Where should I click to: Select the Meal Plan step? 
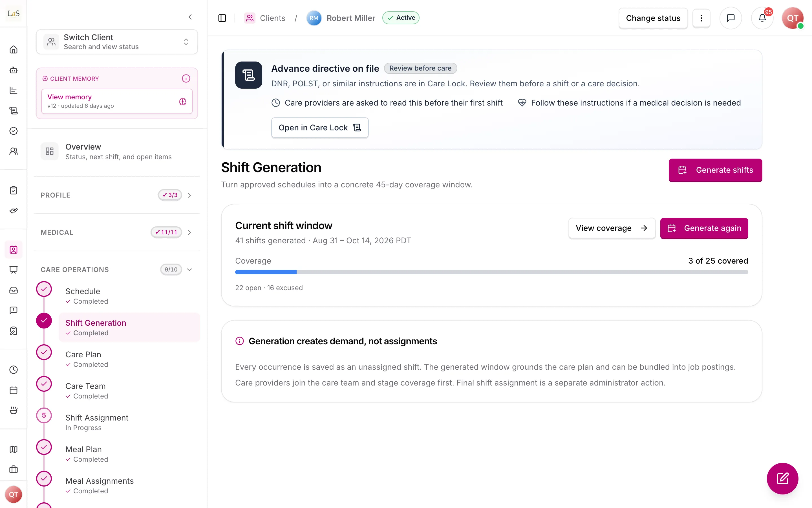tap(129, 454)
